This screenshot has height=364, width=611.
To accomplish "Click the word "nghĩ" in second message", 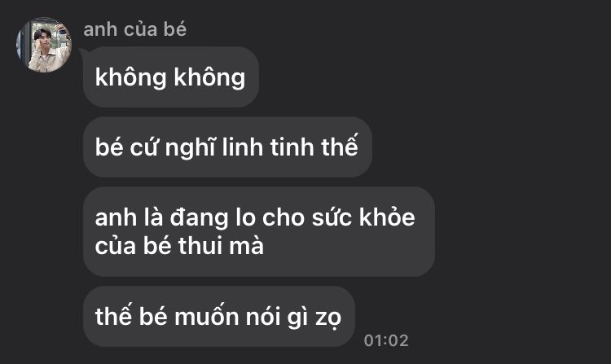I will 190,149.
